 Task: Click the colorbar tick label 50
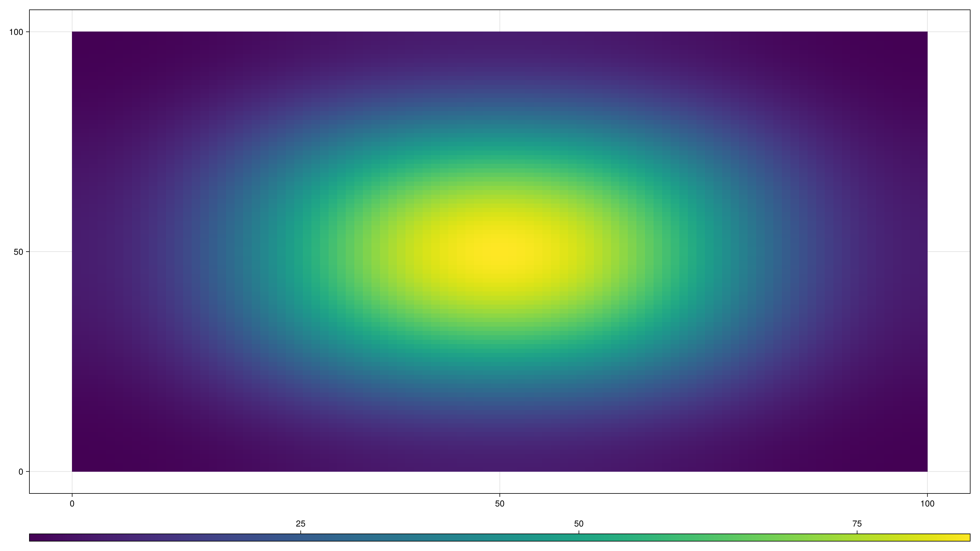(x=579, y=524)
